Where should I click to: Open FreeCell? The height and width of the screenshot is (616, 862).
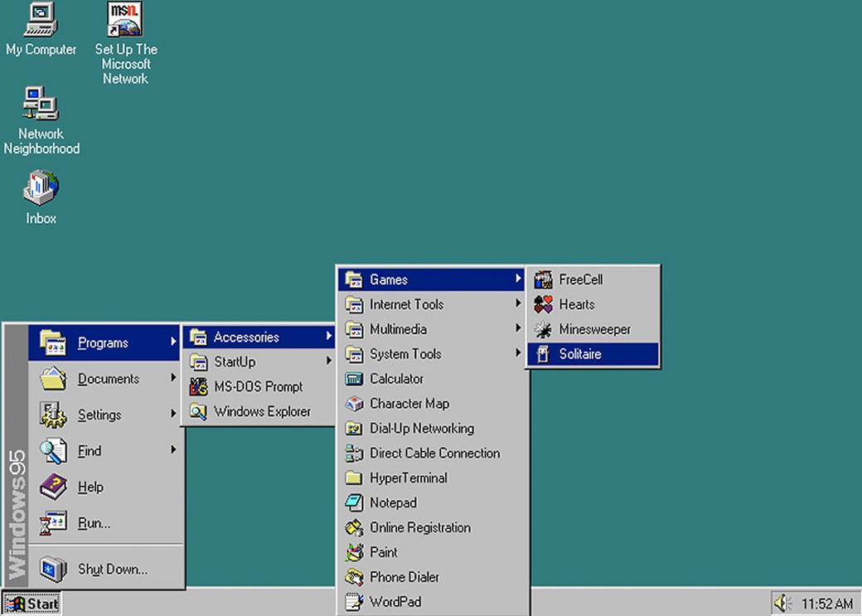[x=580, y=279]
